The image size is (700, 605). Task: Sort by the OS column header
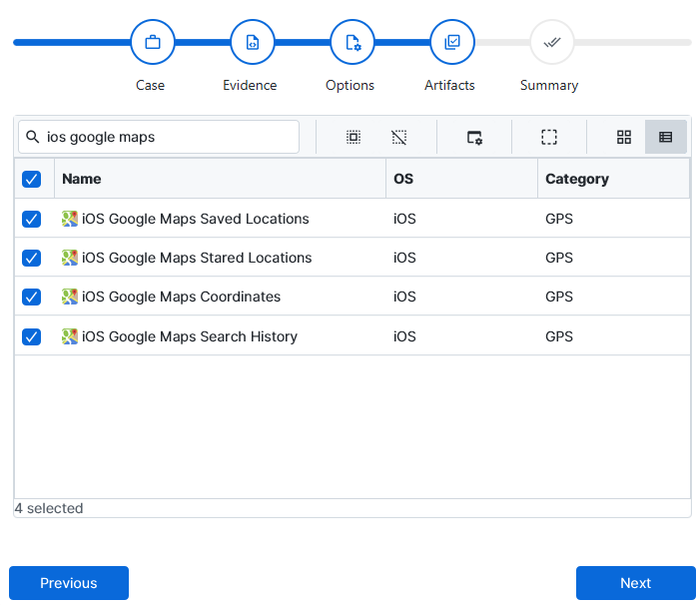(x=461, y=179)
